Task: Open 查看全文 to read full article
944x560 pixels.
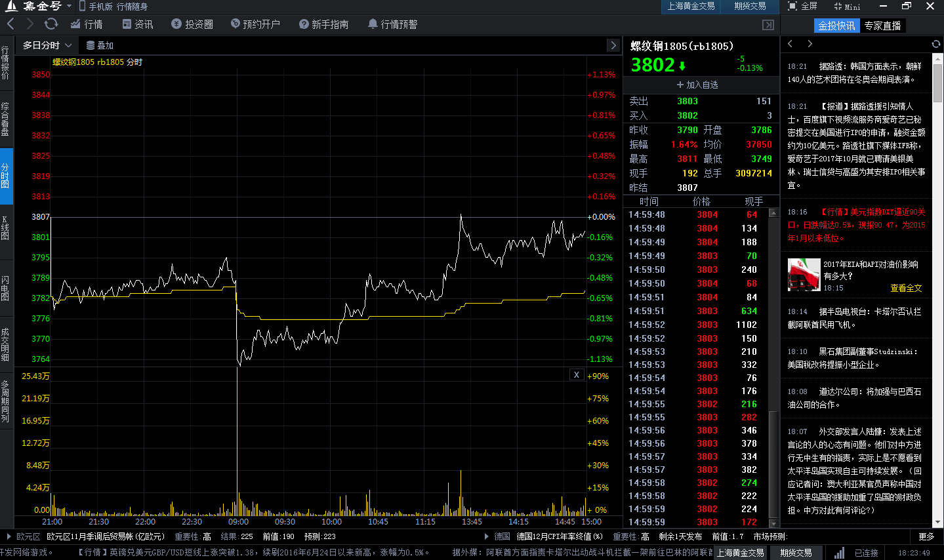Action: [x=905, y=288]
